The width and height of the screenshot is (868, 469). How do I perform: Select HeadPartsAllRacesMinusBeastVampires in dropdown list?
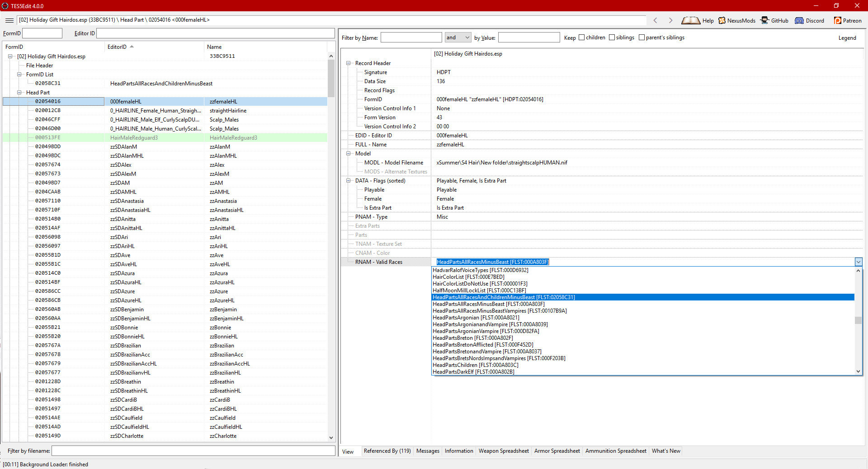point(500,311)
